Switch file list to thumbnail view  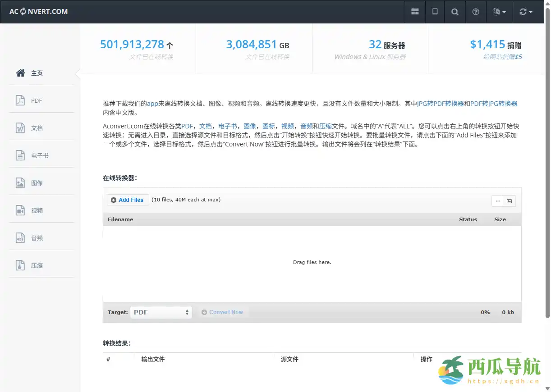point(509,201)
